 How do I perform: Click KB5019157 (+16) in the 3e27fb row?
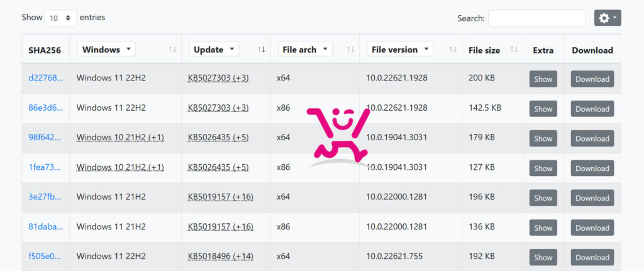point(221,197)
